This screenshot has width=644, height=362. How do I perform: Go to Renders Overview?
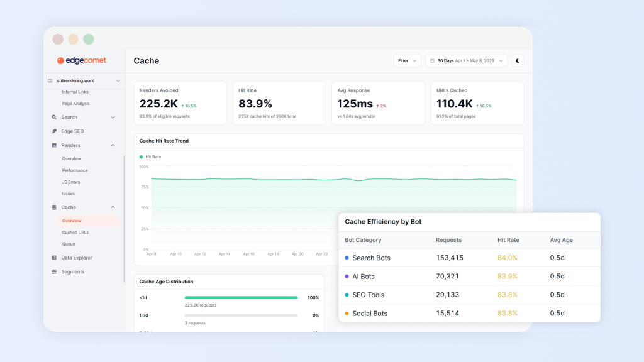(72, 159)
